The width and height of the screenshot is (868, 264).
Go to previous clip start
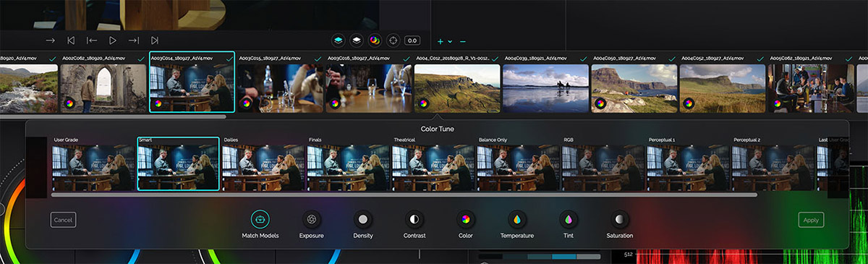click(x=92, y=41)
